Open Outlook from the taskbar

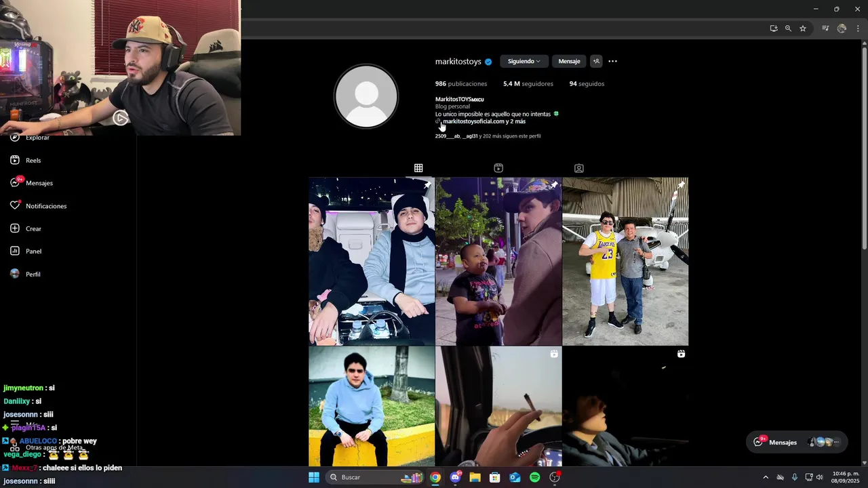(515, 477)
